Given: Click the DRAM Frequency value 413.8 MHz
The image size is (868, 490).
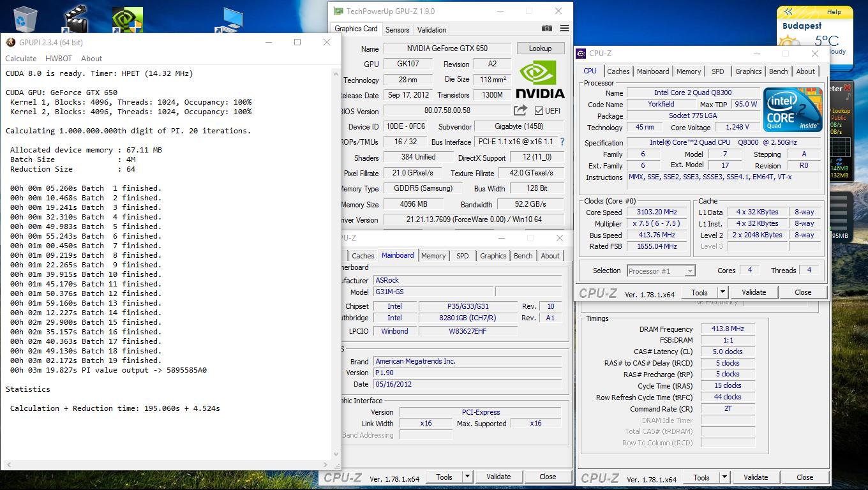Looking at the screenshot, I should (728, 329).
